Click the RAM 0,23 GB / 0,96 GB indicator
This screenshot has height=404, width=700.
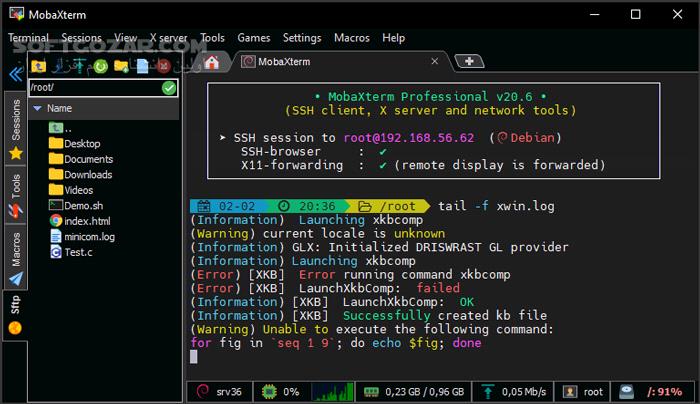click(413, 392)
